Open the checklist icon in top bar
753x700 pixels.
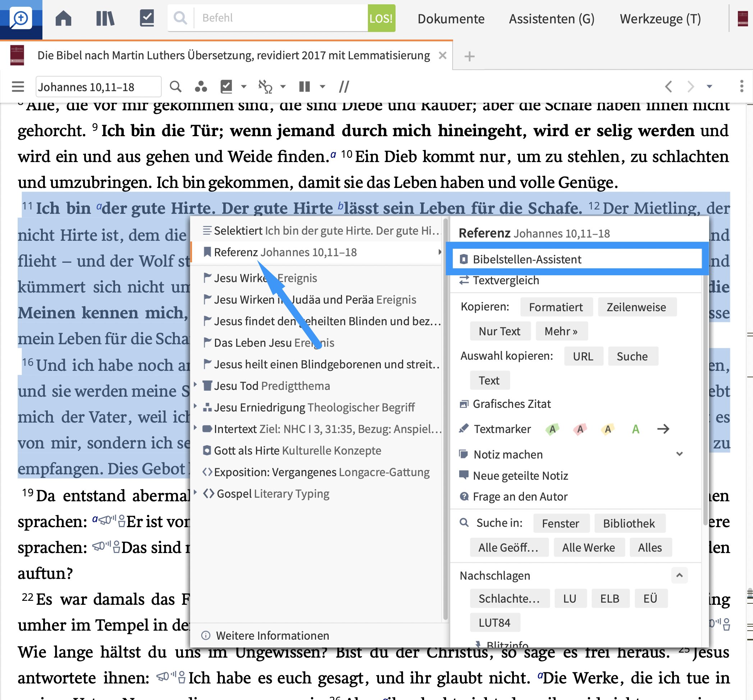[147, 18]
